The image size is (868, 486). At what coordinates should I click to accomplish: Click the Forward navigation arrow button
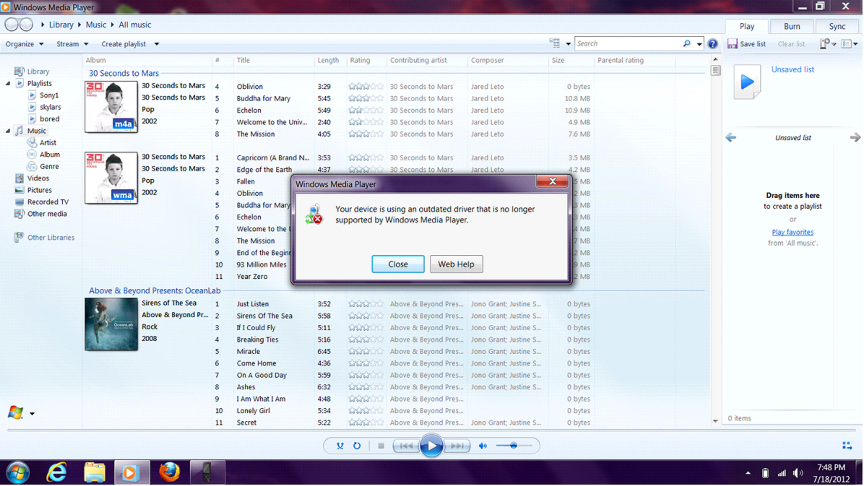pos(26,25)
